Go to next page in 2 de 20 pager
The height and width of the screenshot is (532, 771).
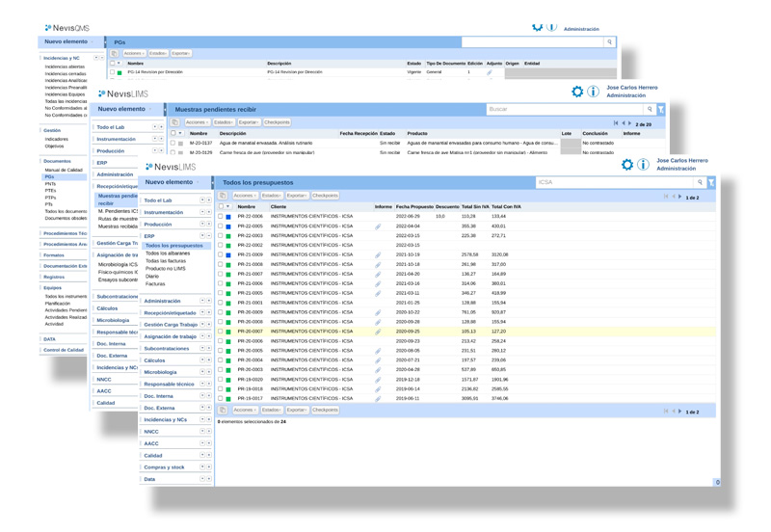(630, 123)
